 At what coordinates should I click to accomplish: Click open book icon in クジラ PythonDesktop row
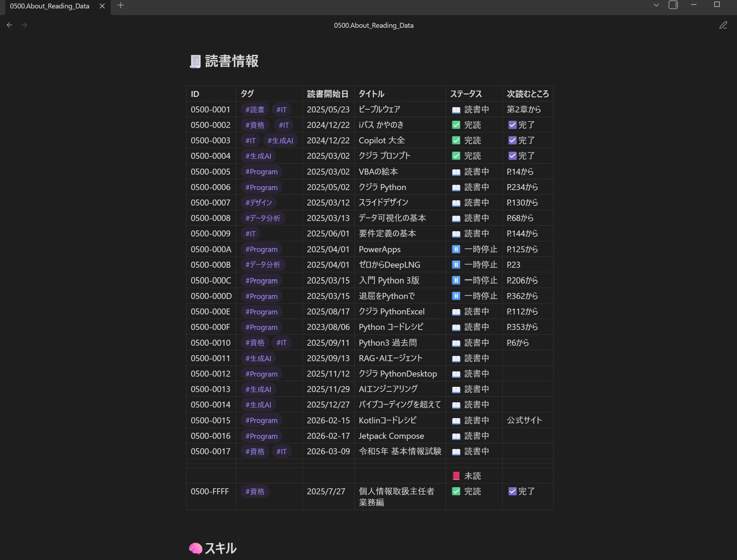456,374
